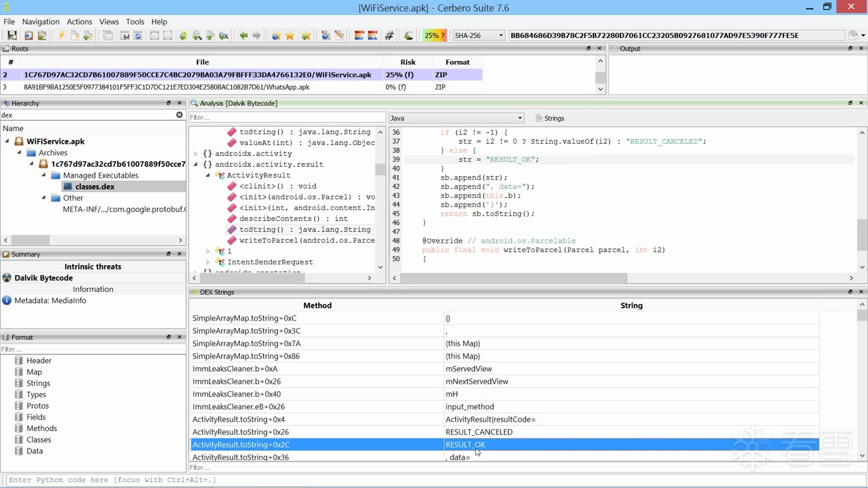Click the plain gold star toolbar icon

pos(290,36)
